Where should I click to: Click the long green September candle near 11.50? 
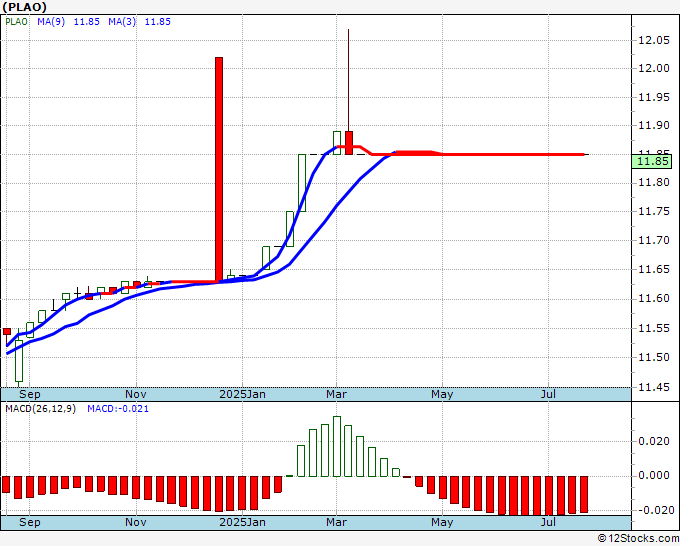(19, 361)
